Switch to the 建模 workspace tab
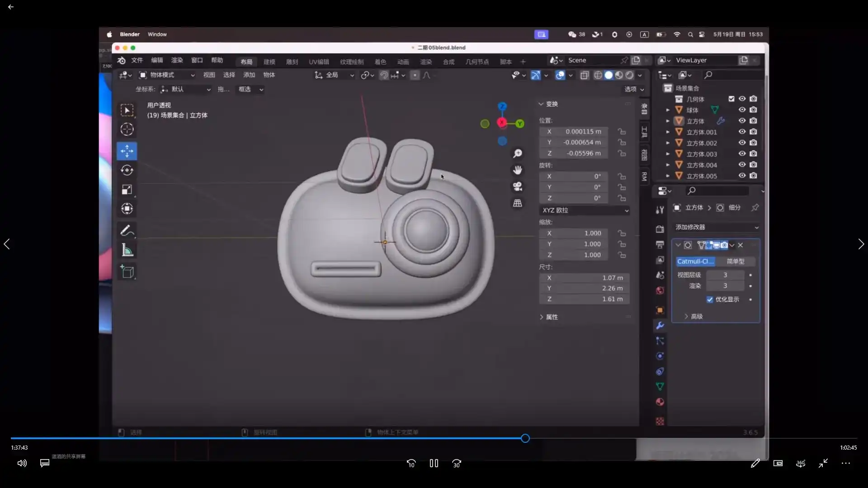This screenshot has height=488, width=868. point(269,62)
